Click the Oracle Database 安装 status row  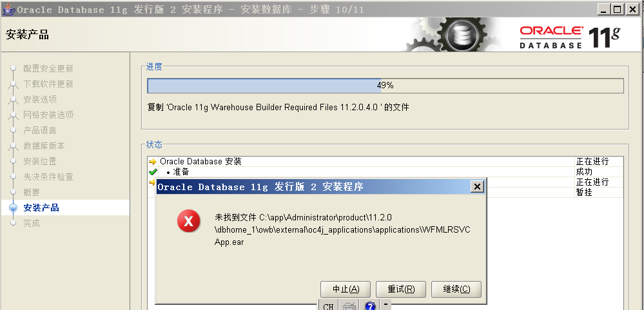[385, 161]
